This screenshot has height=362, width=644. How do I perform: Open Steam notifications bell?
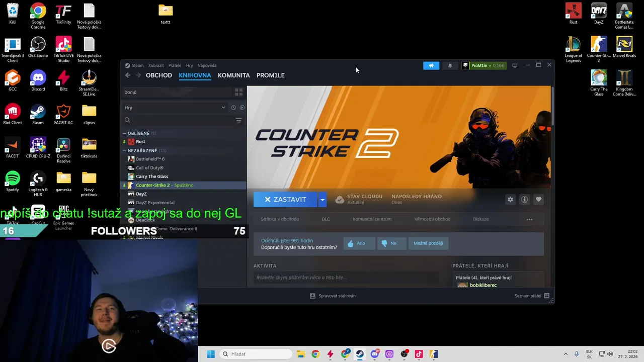point(450,65)
